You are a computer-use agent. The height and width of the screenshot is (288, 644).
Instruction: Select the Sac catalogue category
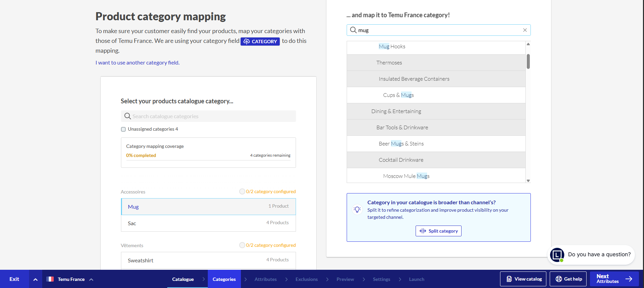(208, 223)
